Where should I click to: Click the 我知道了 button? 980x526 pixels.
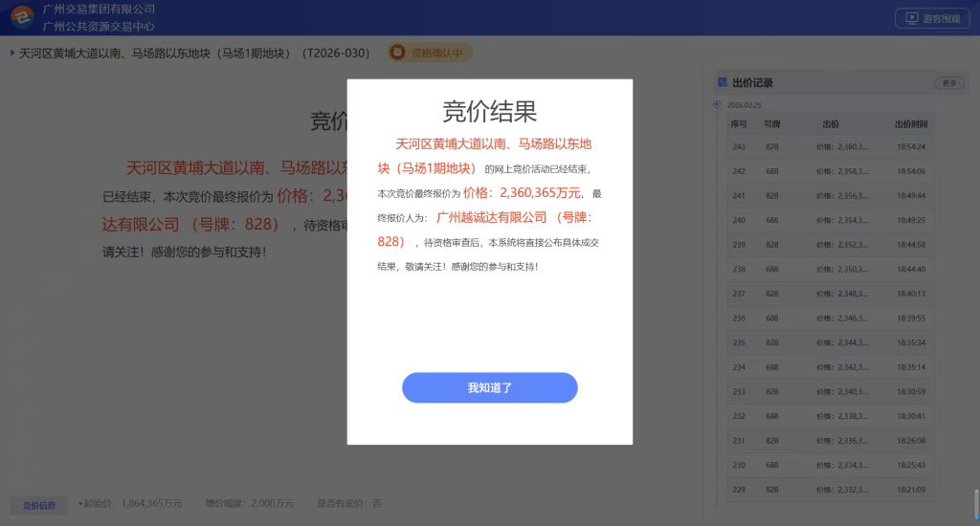[x=489, y=387]
